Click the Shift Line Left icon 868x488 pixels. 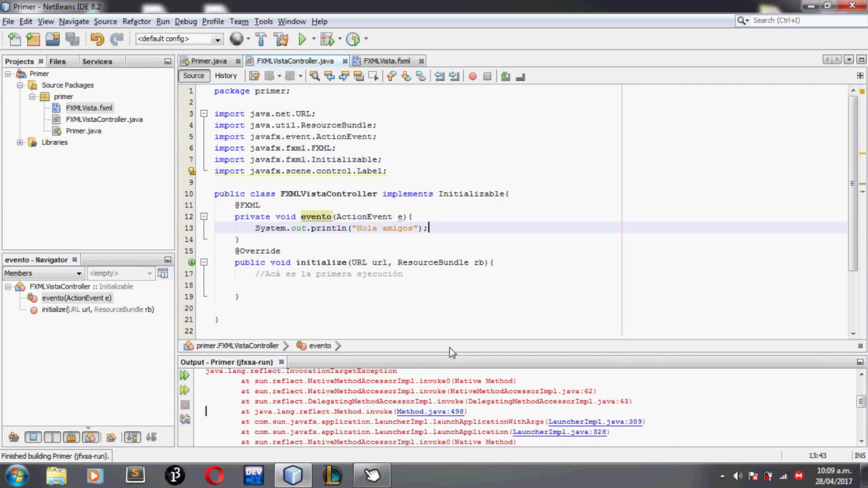pos(439,76)
